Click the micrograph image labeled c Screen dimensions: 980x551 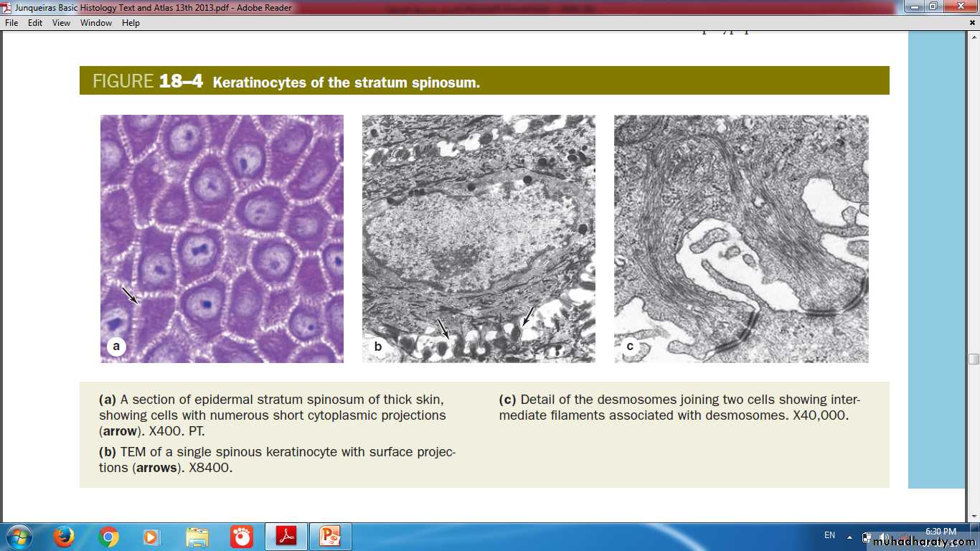pyautogui.click(x=741, y=238)
